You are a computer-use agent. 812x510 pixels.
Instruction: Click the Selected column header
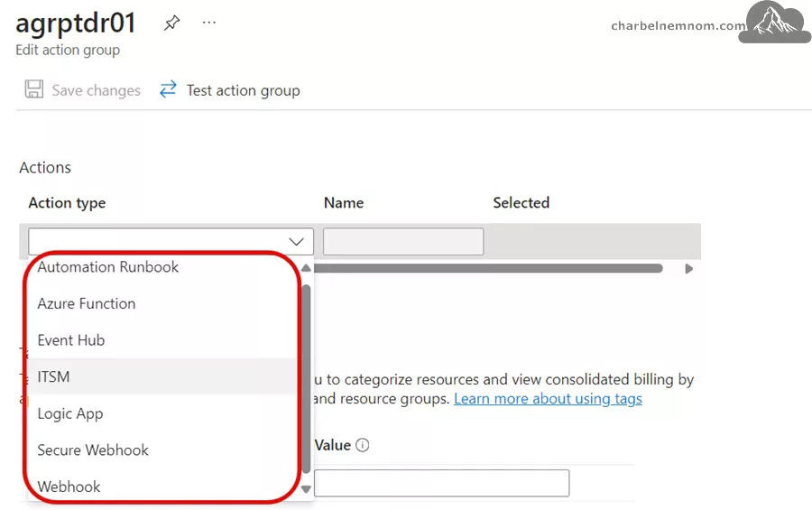[x=521, y=203]
